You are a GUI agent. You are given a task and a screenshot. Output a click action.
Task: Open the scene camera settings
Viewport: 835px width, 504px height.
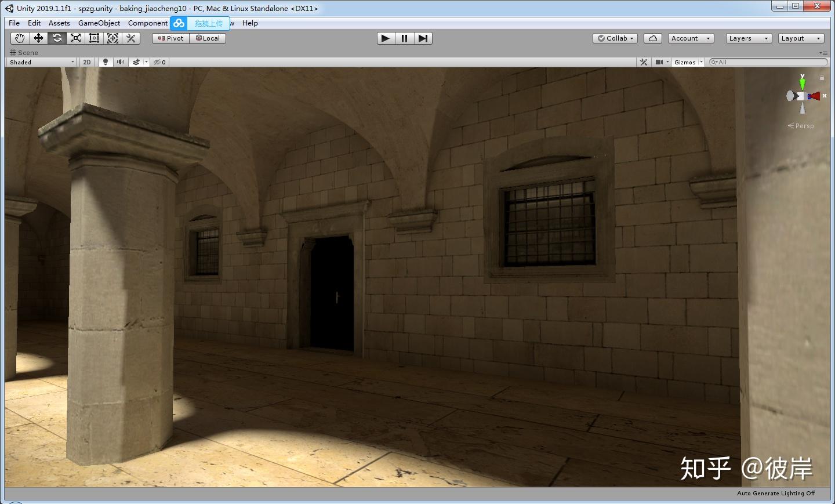pyautogui.click(x=661, y=62)
